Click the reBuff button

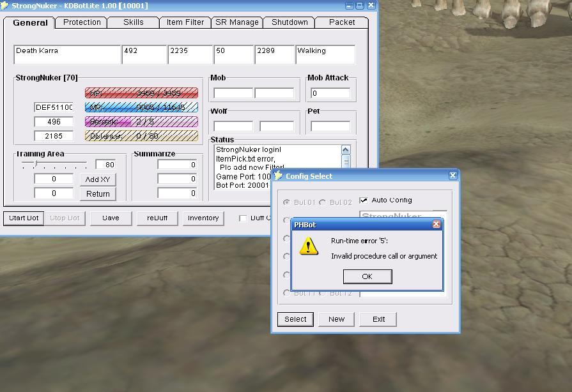tap(157, 218)
